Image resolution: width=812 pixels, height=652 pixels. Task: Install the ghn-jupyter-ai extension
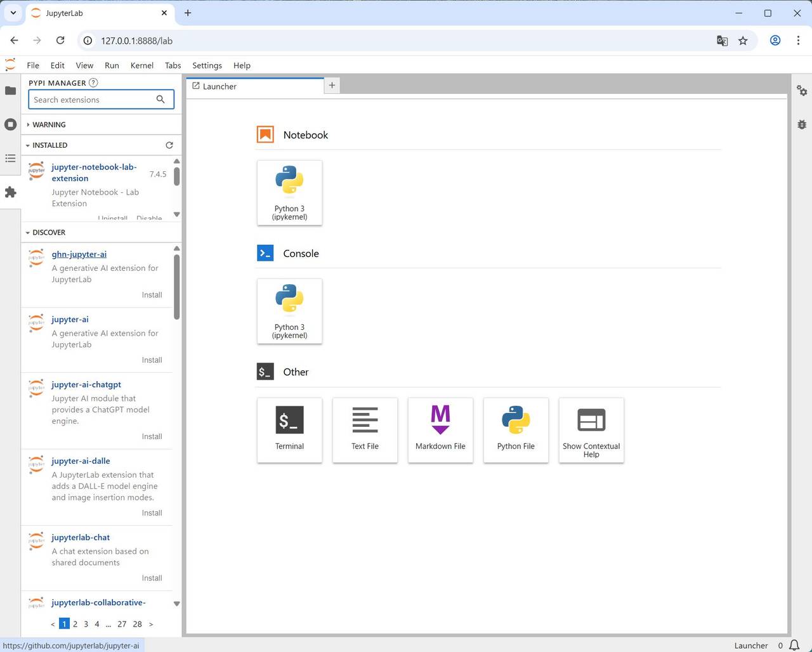tap(152, 295)
